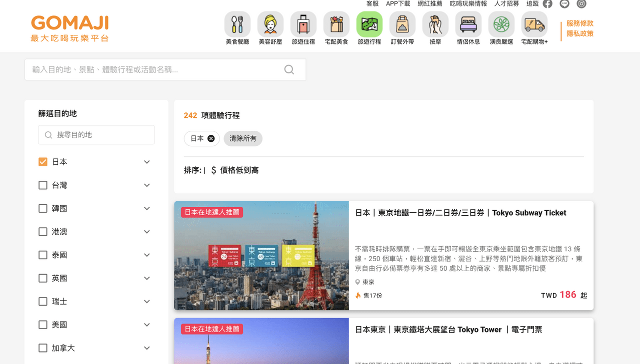Click the Instagram icon in the header

click(x=581, y=4)
